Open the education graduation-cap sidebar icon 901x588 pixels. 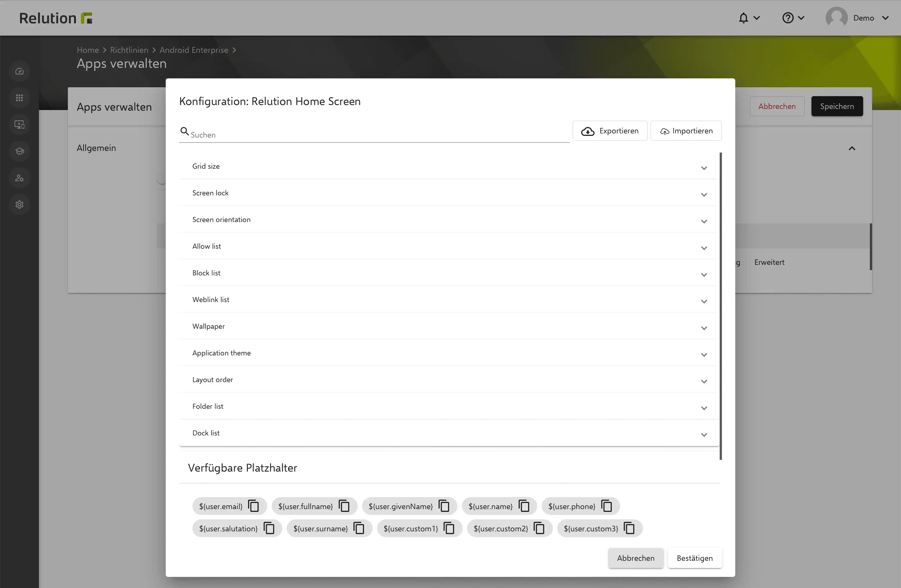[19, 151]
